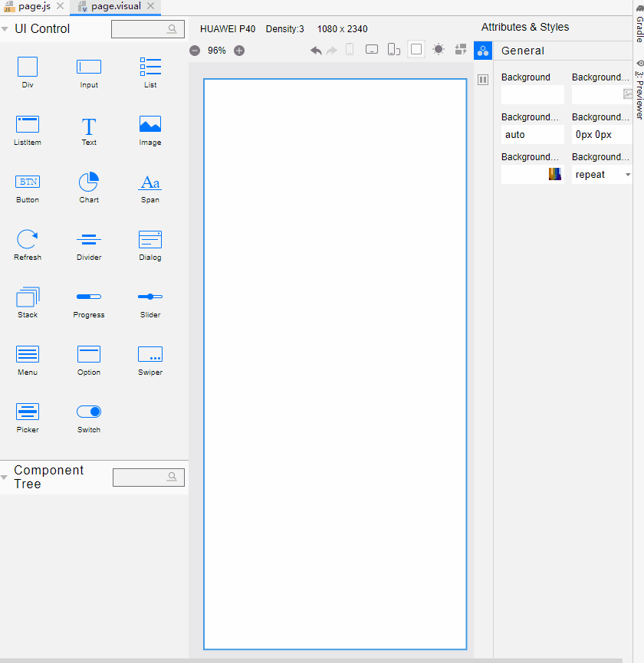The height and width of the screenshot is (663, 644).
Task: Switch to phone device view
Action: (x=350, y=50)
